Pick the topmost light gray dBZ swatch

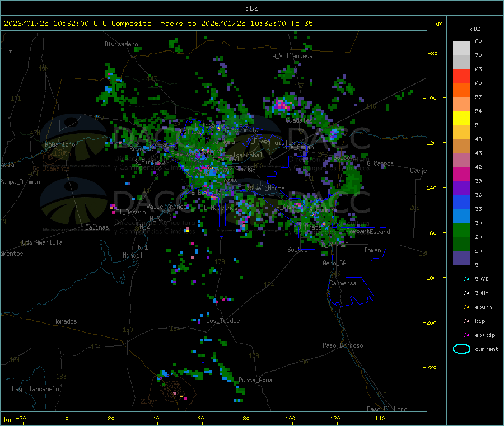pyautogui.click(x=461, y=48)
